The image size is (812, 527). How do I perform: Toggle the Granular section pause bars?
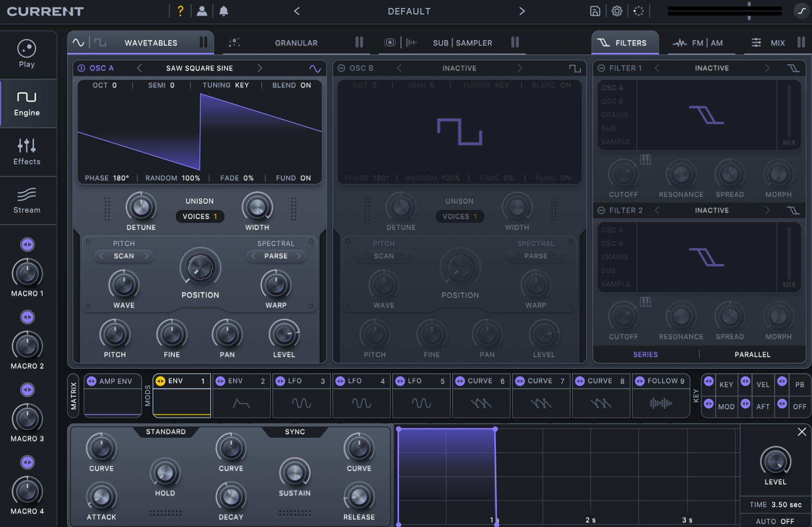pos(359,42)
